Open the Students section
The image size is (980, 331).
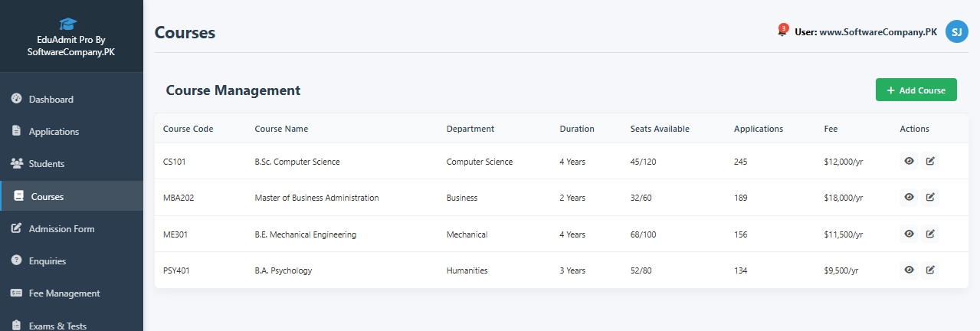[71, 163]
